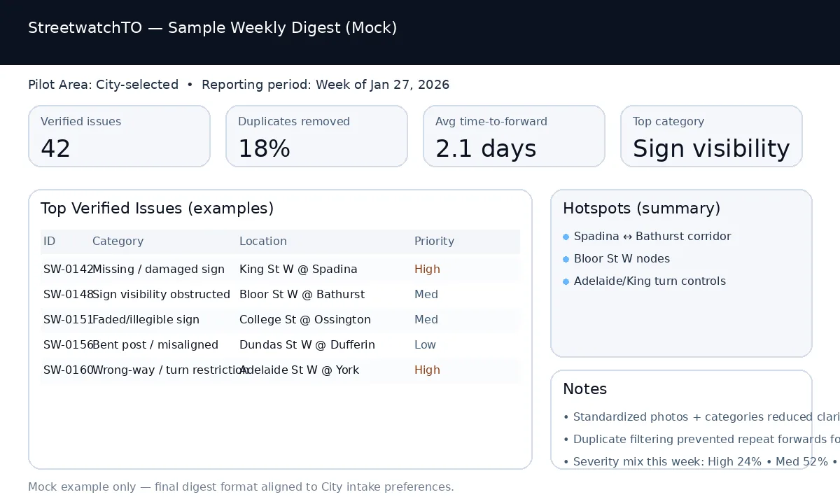Select the Bloor St W nodes hotspot
Image resolution: width=840 pixels, height=504 pixels.
click(x=622, y=259)
